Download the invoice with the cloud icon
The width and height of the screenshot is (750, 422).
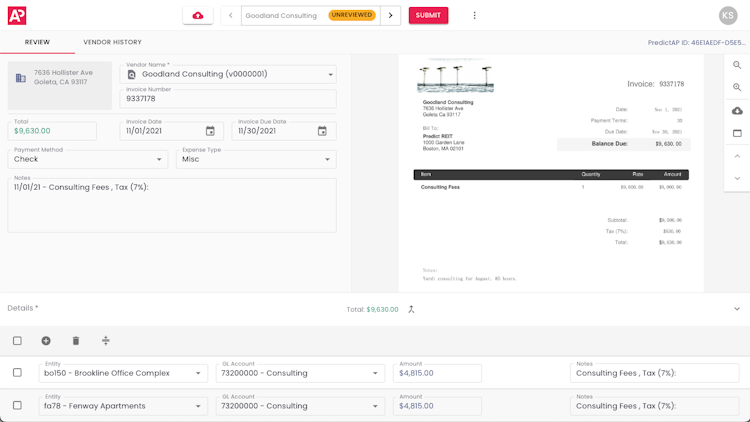(737, 110)
